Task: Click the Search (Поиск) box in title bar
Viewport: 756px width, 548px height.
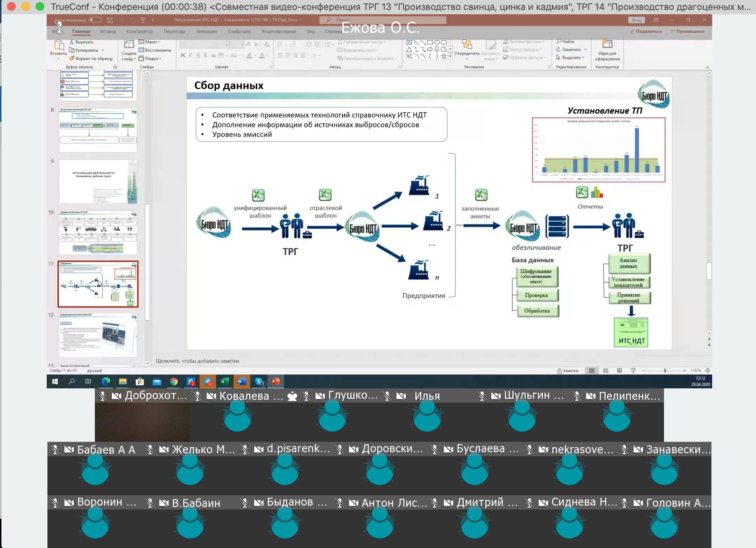Action: click(x=383, y=20)
